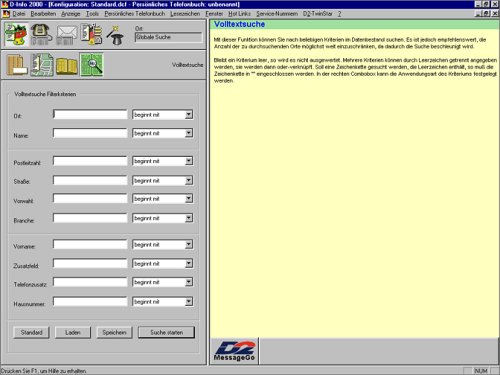
Task: Click the application icon in the title bar
Action: pos(5,4)
